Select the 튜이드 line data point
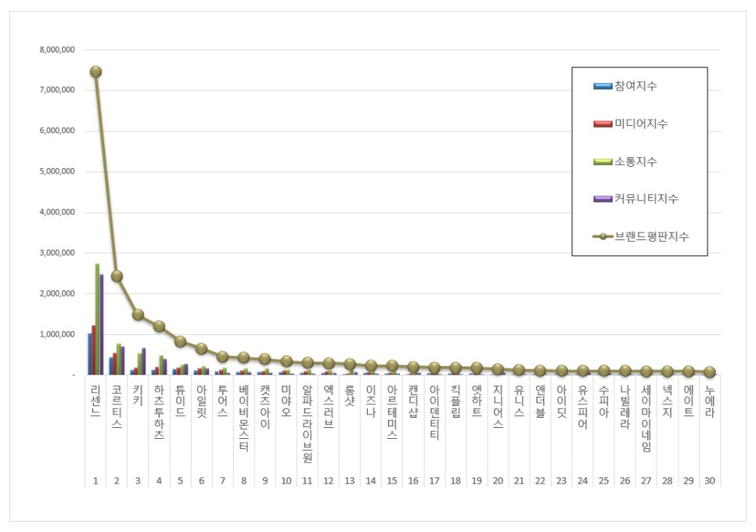This screenshot has height=532, width=756. tap(180, 341)
